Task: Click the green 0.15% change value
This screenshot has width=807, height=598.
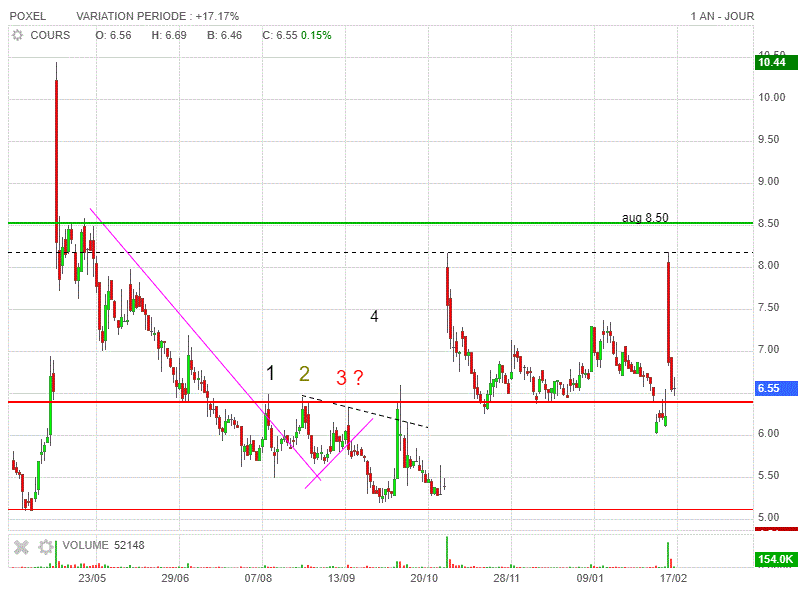Action: pyautogui.click(x=316, y=36)
